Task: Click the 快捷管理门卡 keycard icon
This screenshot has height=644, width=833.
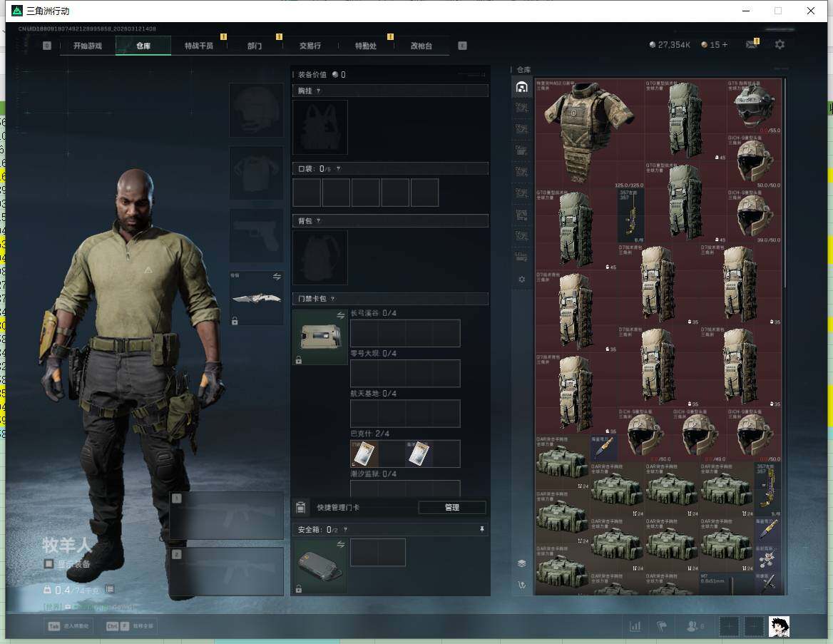Action: [301, 508]
